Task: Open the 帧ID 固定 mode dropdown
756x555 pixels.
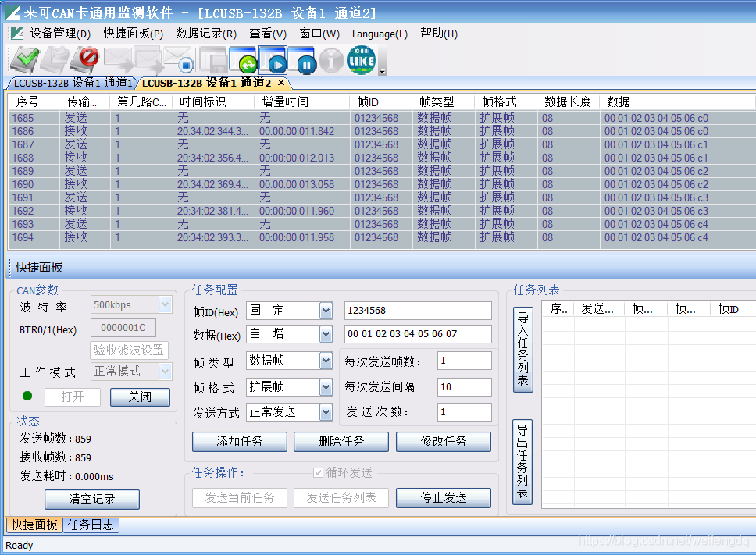Action: click(x=326, y=311)
